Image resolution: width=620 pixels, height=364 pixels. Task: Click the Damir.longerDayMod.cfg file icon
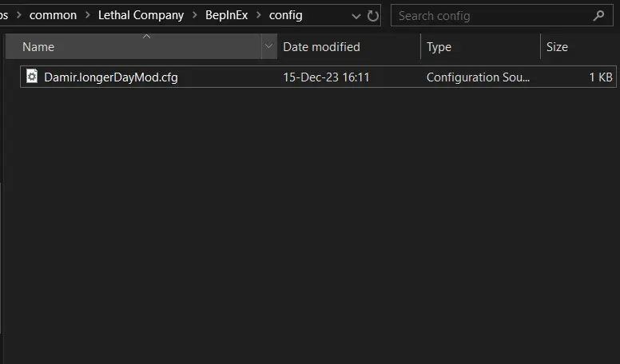pyautogui.click(x=32, y=77)
